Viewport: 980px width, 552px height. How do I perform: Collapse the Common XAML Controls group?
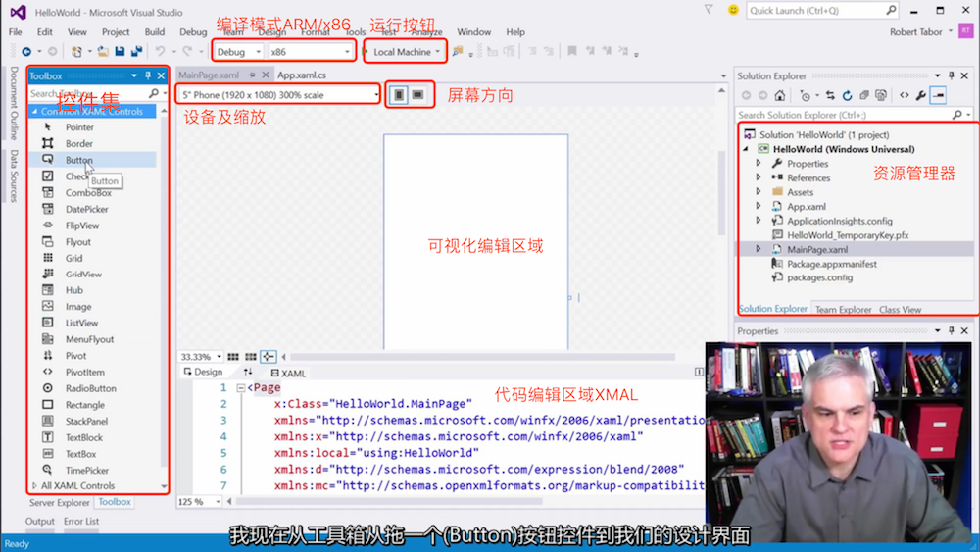35,111
